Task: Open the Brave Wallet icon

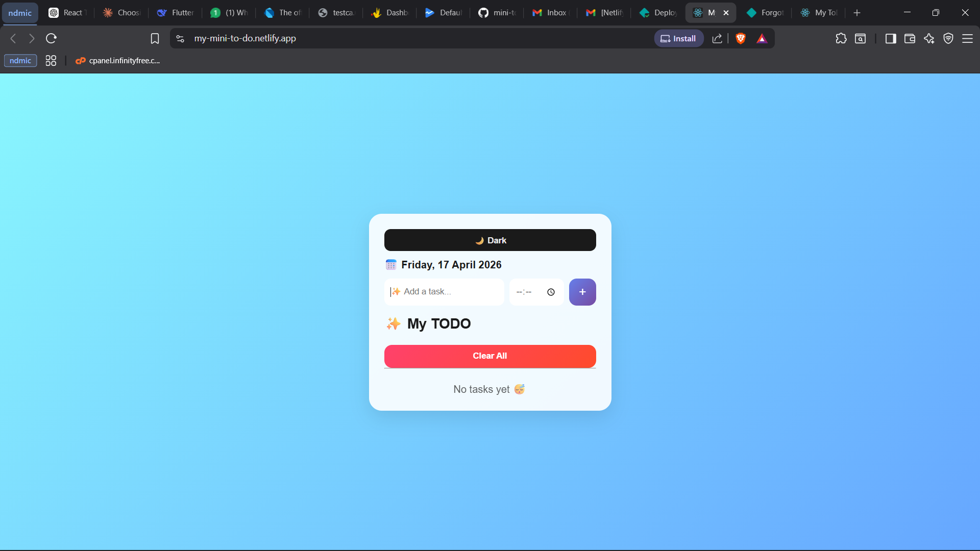Action: pyautogui.click(x=910, y=38)
